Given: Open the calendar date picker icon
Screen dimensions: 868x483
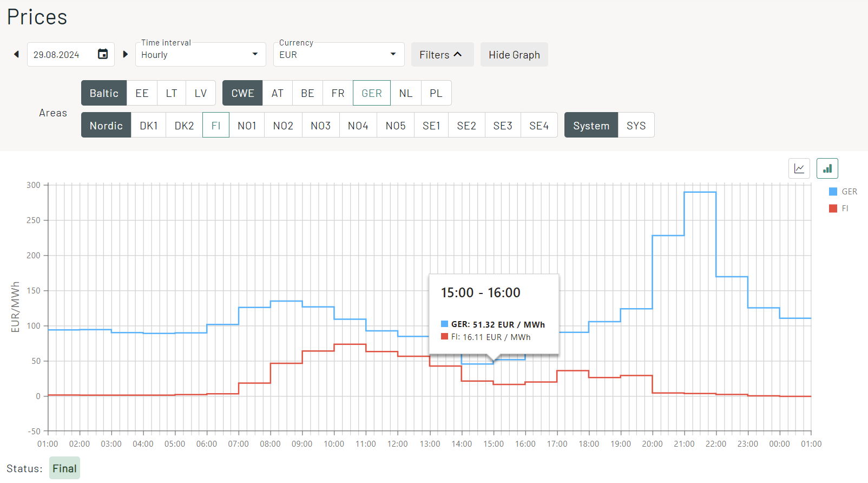Looking at the screenshot, I should tap(103, 54).
